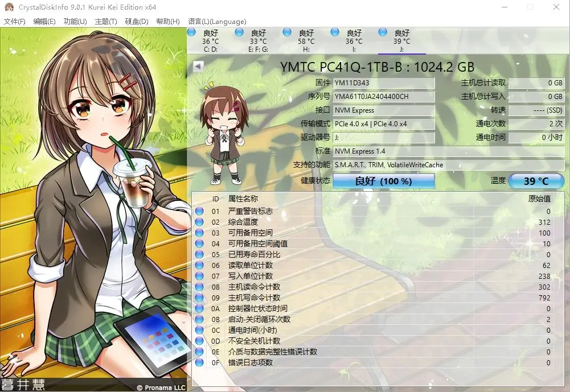Click status icon of attribute 03 可用备用空间
This screenshot has height=392, width=570.
[x=199, y=233]
